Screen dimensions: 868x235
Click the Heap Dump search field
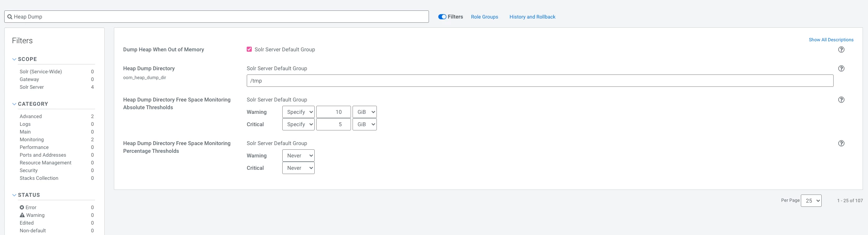pos(217,17)
